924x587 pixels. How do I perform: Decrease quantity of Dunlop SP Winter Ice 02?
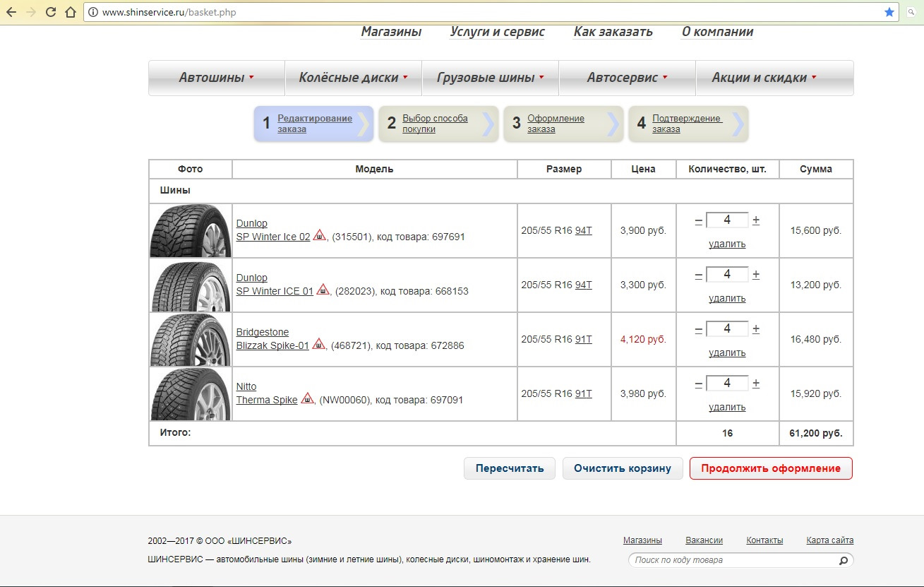(x=699, y=220)
